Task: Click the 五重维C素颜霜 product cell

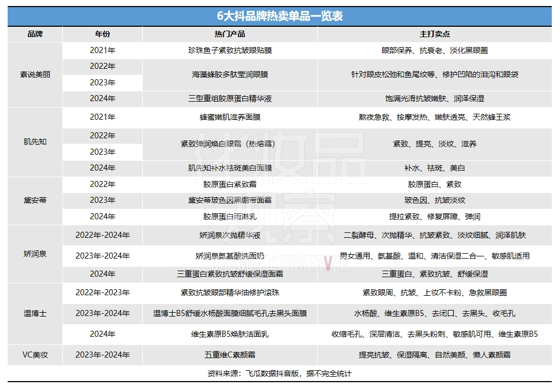Action: click(230, 355)
